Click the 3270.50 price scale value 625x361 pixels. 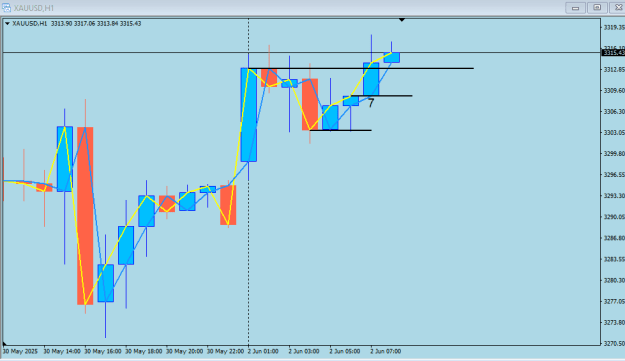pos(614,343)
